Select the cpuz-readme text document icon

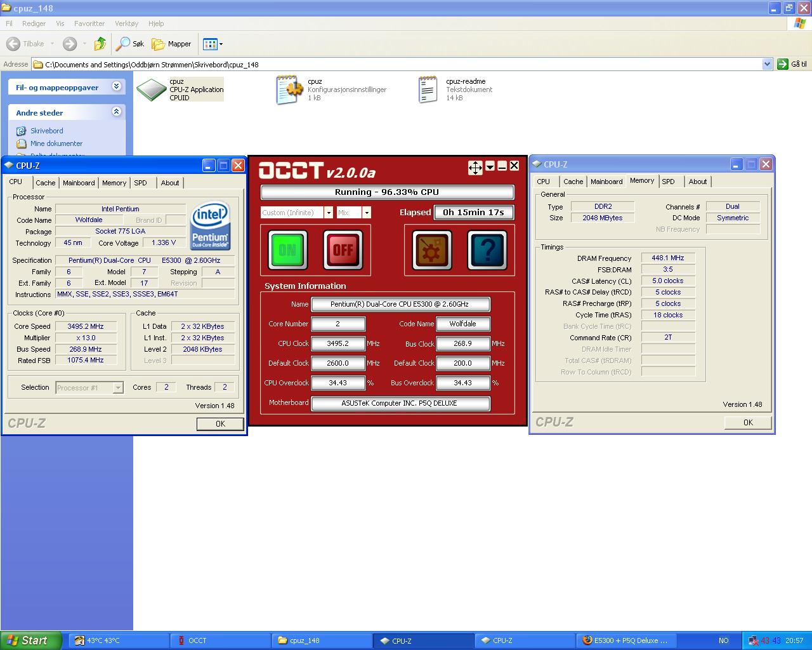(428, 90)
